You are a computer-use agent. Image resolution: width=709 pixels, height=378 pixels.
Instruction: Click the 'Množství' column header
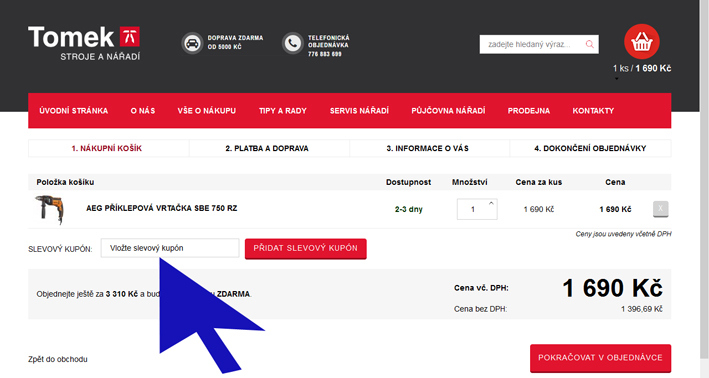pyautogui.click(x=470, y=182)
